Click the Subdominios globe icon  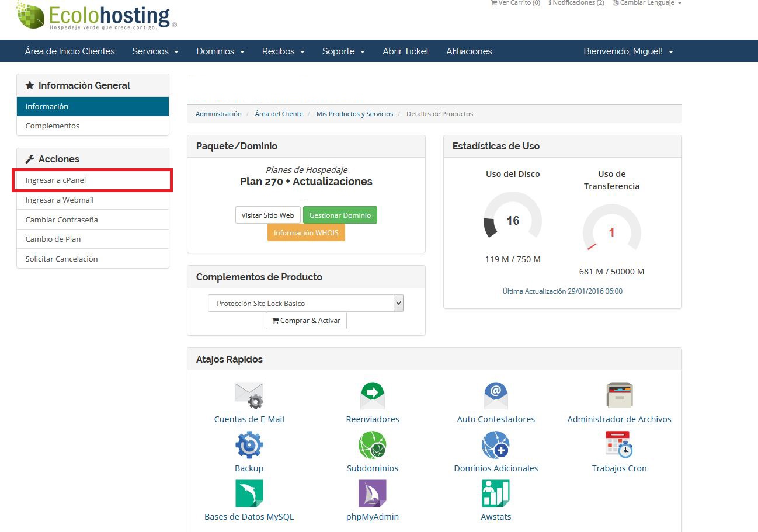click(x=372, y=445)
